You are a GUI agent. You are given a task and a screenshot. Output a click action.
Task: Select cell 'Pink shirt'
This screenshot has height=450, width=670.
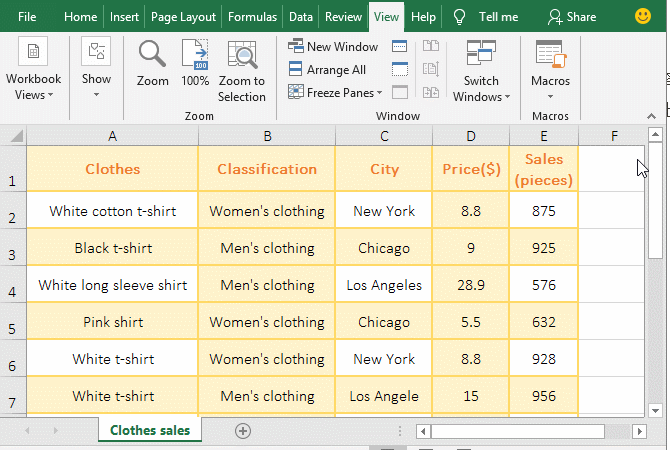pyautogui.click(x=112, y=322)
